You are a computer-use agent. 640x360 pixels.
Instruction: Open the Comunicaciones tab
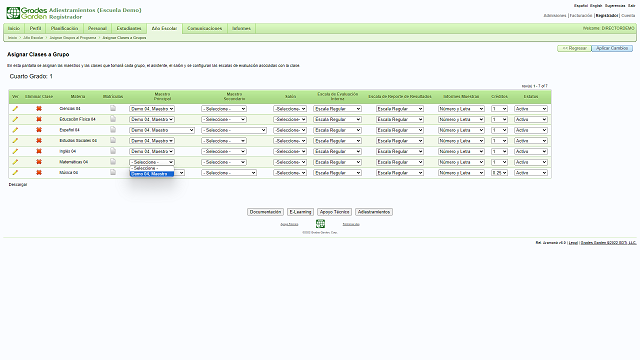tap(204, 29)
